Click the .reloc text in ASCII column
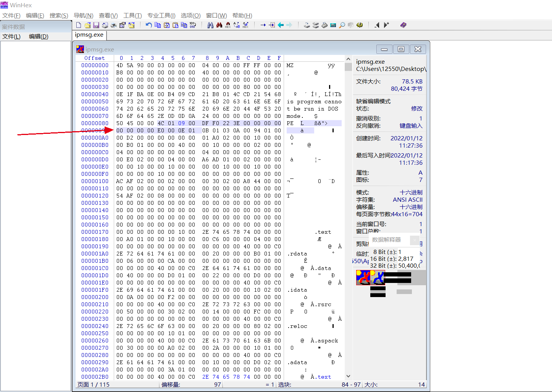This screenshot has height=392, width=552. [297, 326]
